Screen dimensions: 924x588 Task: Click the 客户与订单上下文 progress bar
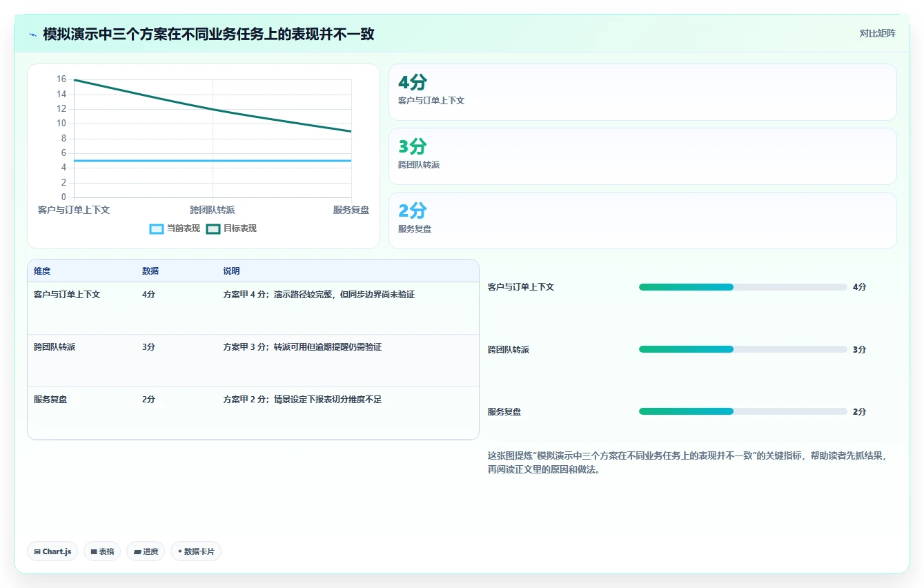tap(743, 287)
